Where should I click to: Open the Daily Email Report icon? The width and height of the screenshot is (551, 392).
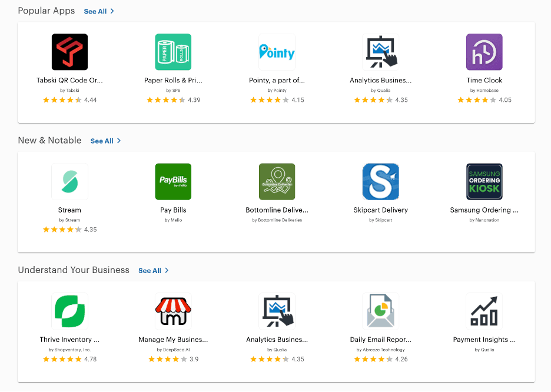pos(380,311)
